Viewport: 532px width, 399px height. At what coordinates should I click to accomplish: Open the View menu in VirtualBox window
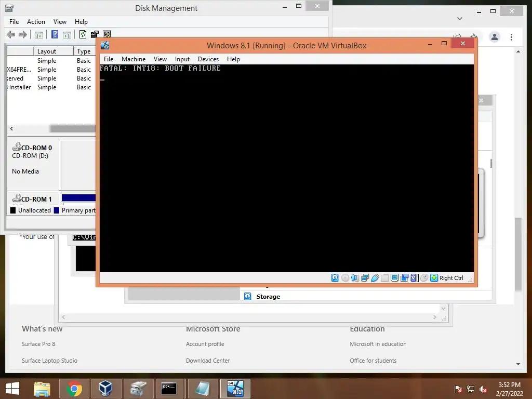160,59
